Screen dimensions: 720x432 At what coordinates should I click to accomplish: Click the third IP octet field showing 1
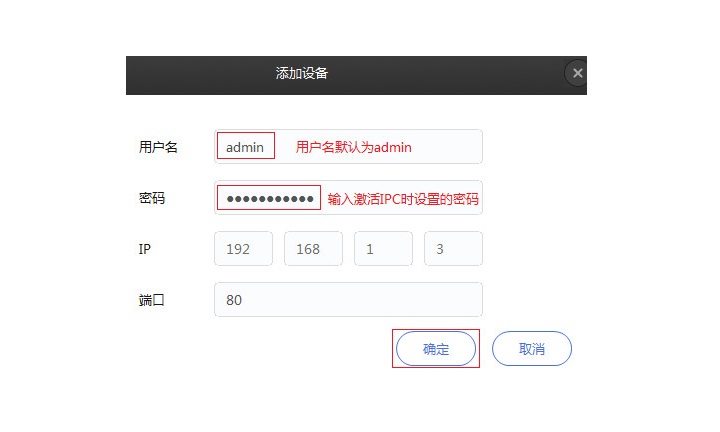click(x=383, y=248)
